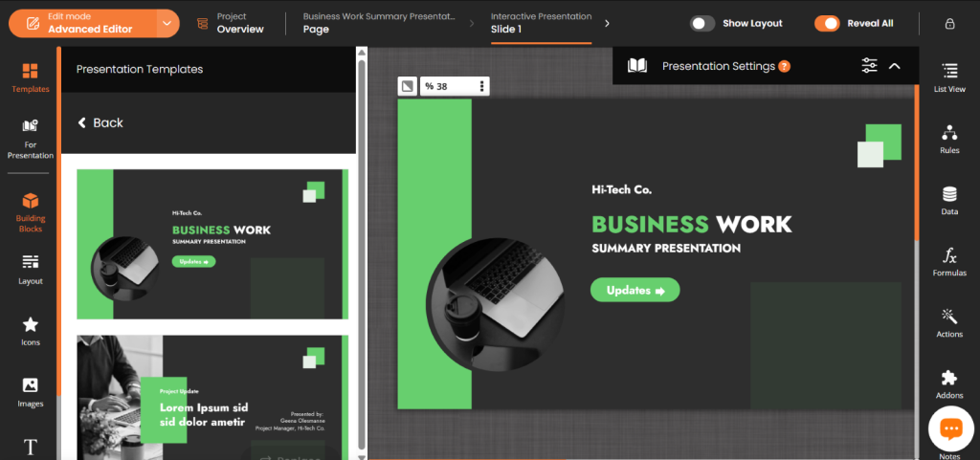
Task: Open the Icons sidebar panel
Action: point(30,331)
